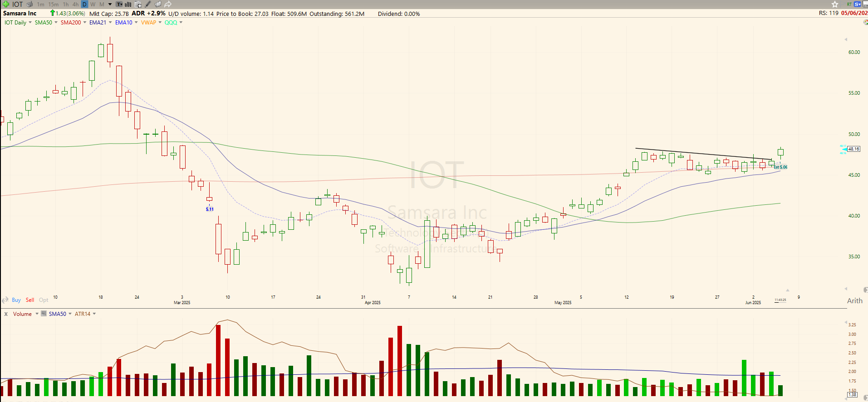Viewport: 868px width, 402px height.
Task: Open the text annotation tool (T icon)
Action: point(119,4)
